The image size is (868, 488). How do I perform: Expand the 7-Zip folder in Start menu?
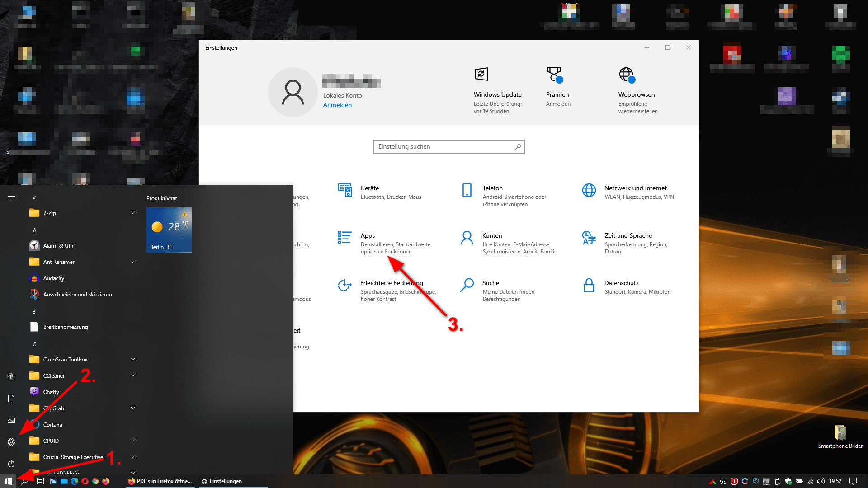click(133, 213)
